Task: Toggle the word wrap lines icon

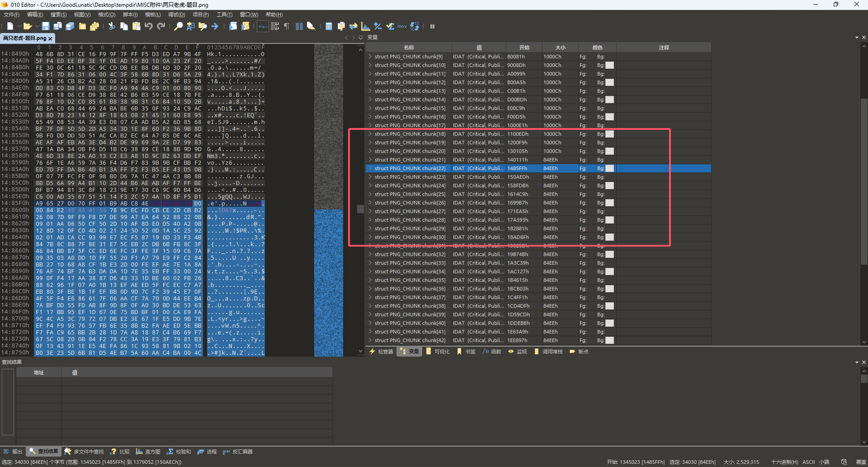Action: 275,26
